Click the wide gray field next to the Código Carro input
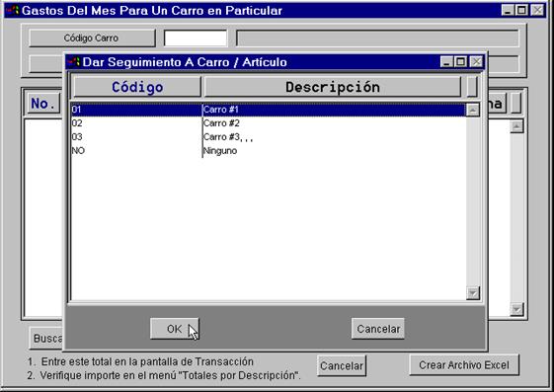Screen dimensions: 554x392 [377, 39]
